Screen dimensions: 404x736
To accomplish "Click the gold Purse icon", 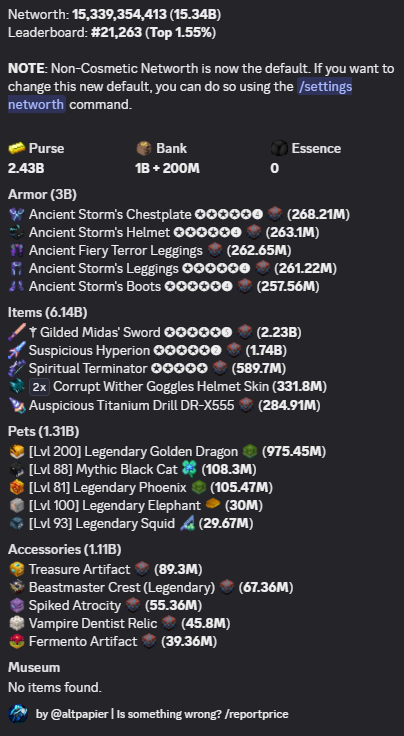I will [x=17, y=148].
